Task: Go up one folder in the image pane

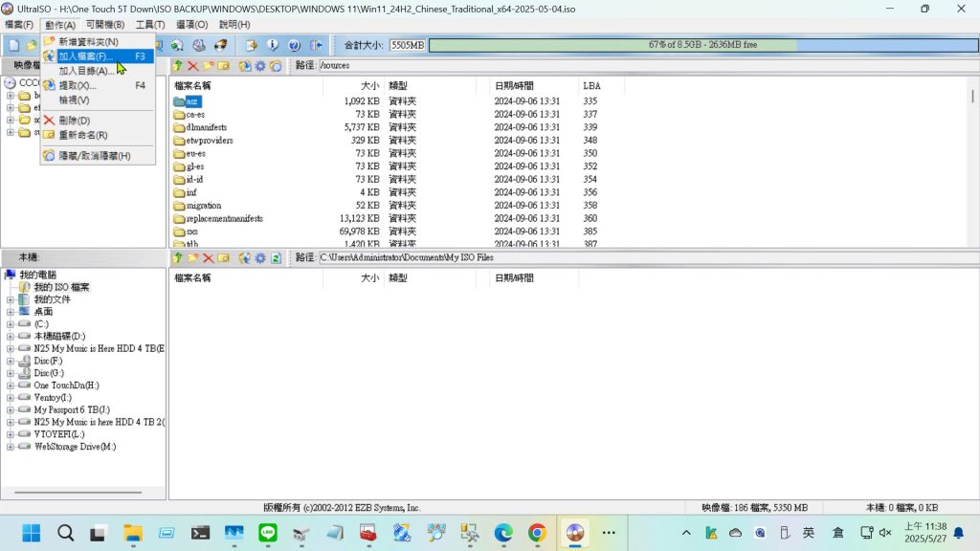Action: (x=178, y=66)
